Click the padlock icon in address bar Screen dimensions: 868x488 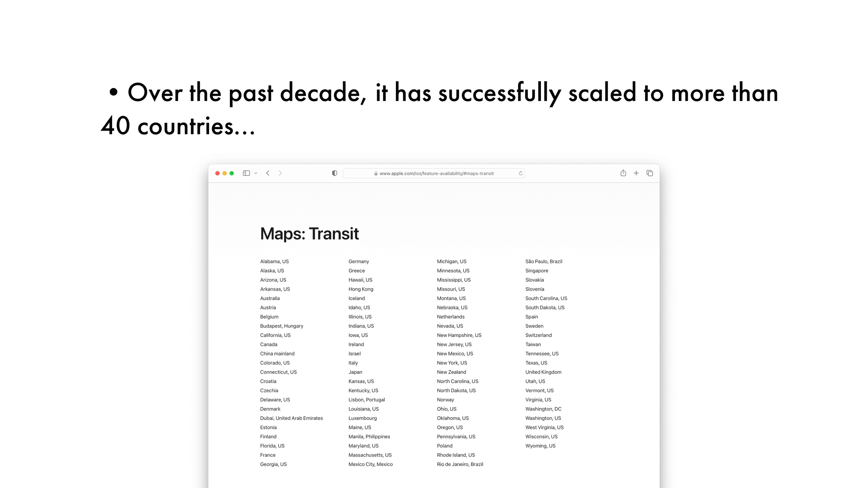(376, 174)
